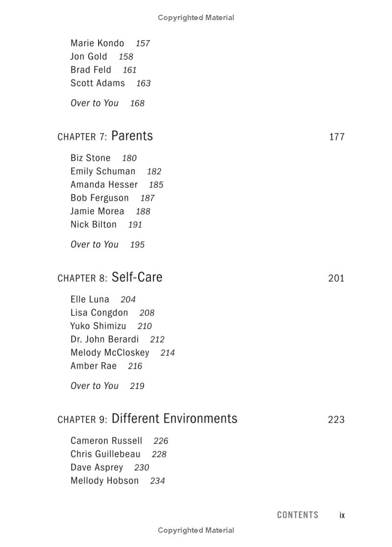
Task: Open the Chapter 7: Parents heading
Action: (105, 136)
